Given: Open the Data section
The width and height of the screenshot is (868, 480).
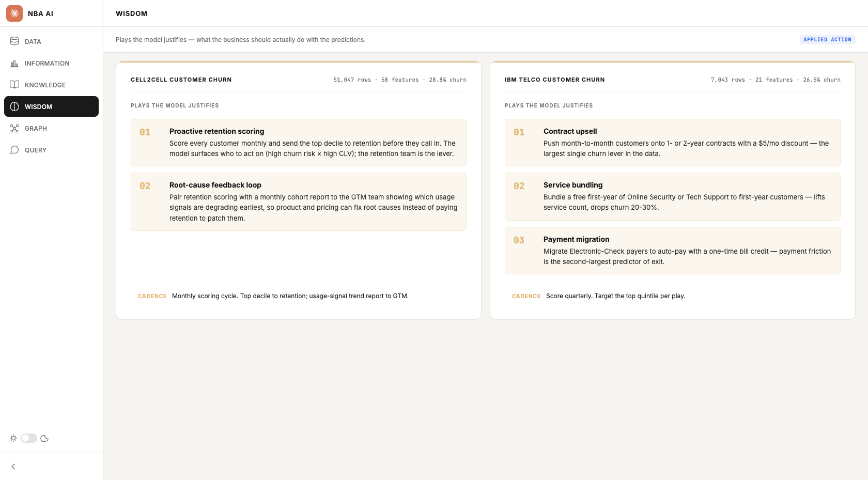Looking at the screenshot, I should click(x=51, y=41).
